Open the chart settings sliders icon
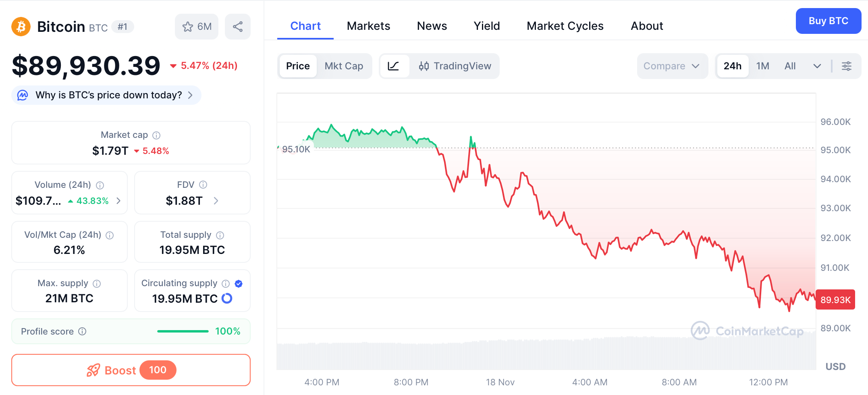Image resolution: width=868 pixels, height=395 pixels. point(846,66)
